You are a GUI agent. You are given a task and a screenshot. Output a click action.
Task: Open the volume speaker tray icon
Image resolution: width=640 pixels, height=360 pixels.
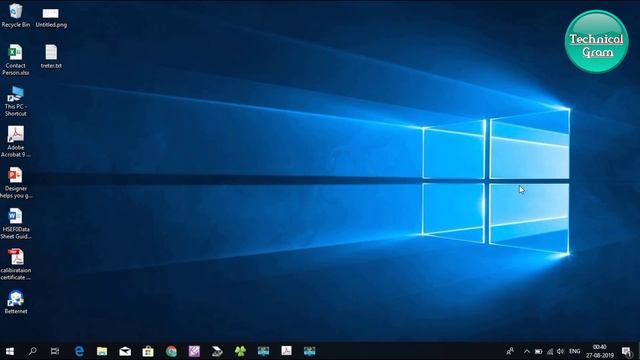tap(560, 351)
